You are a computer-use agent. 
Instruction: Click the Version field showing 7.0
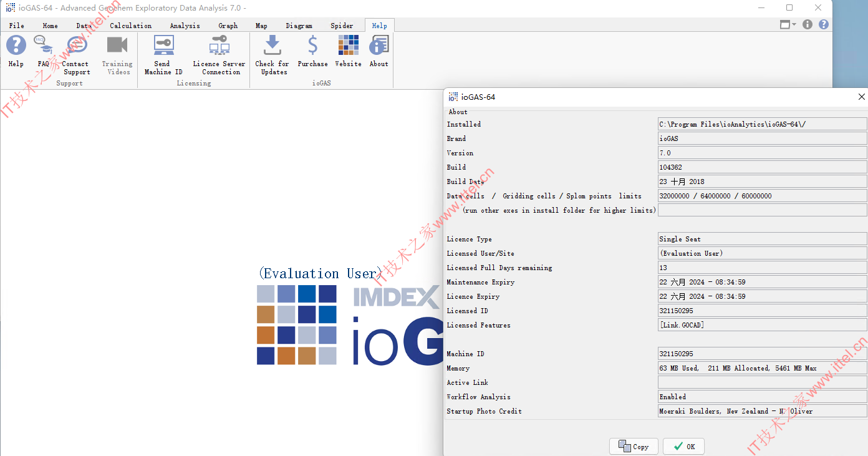(762, 153)
